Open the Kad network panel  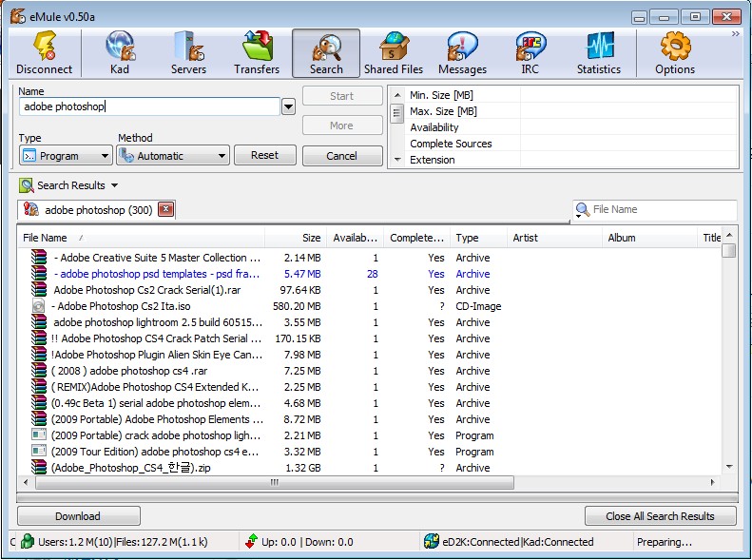[x=120, y=53]
